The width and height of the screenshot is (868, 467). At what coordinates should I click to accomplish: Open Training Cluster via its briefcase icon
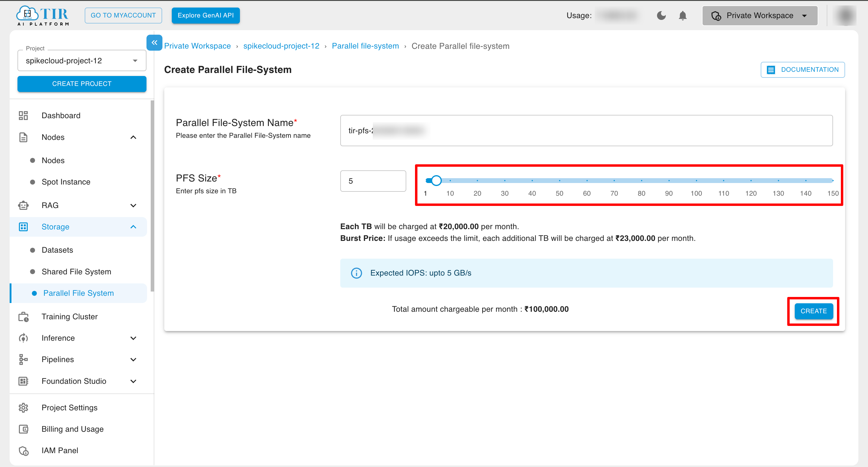tap(23, 316)
